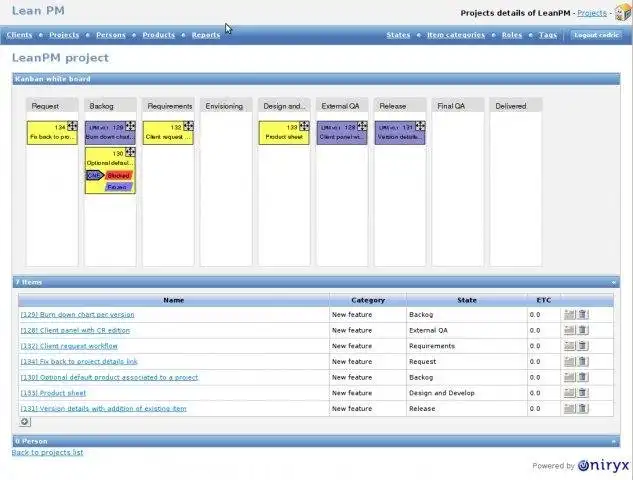Open the Roles admin menu

pos(512,35)
